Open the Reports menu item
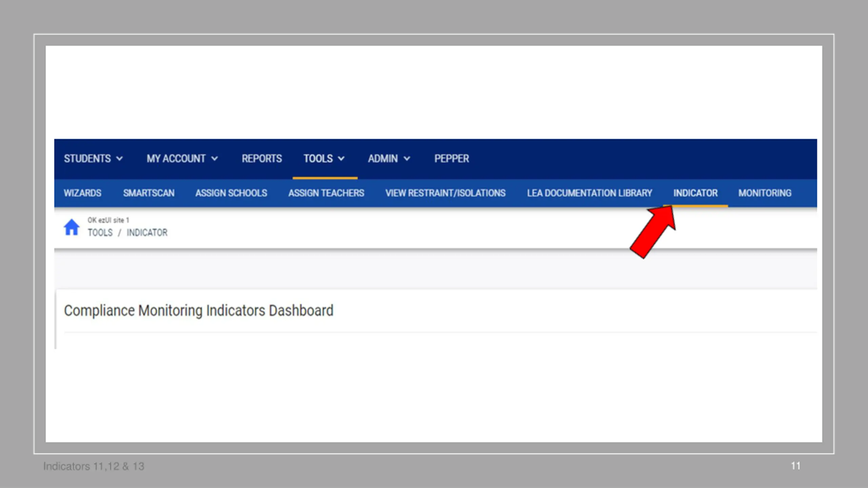 pos(262,158)
